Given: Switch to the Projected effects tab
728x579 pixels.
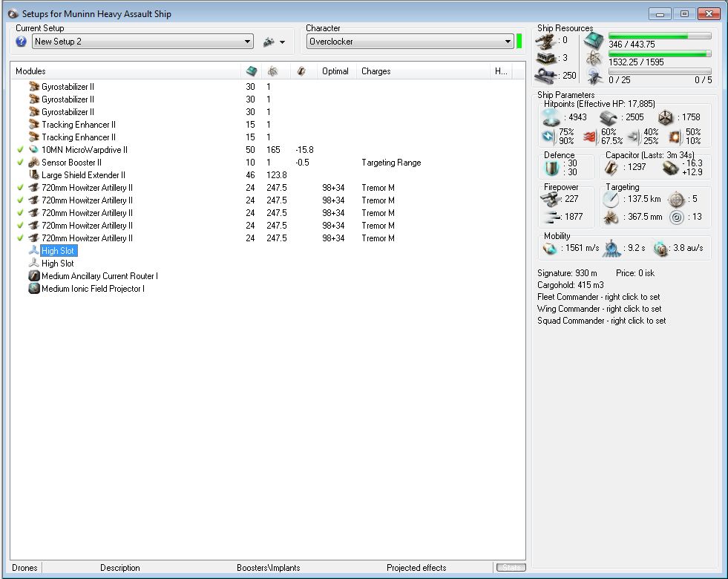Looking at the screenshot, I should click(416, 568).
